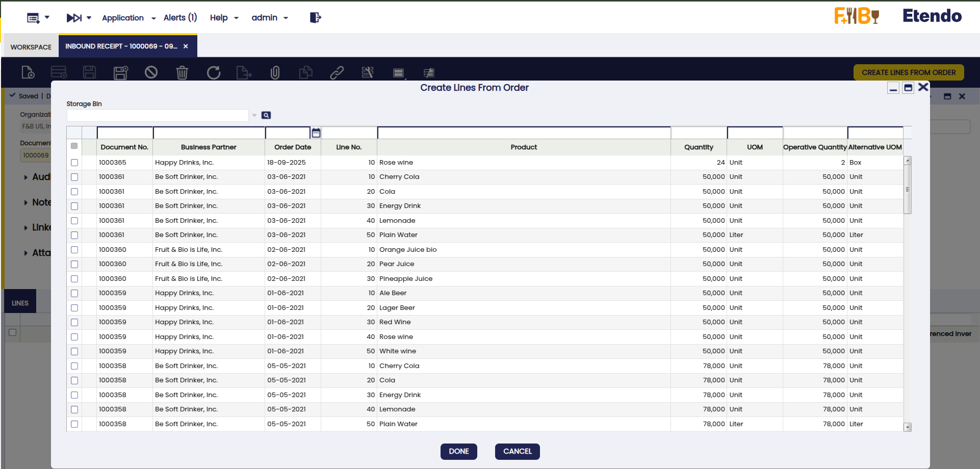The width and height of the screenshot is (980, 469).
Task: Click the Business Partner filter field
Action: coord(209,133)
